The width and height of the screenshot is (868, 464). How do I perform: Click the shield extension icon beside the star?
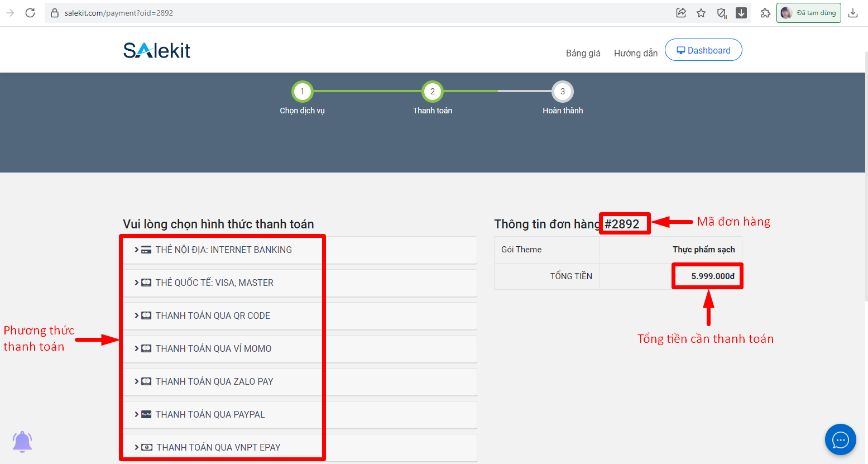(x=721, y=13)
